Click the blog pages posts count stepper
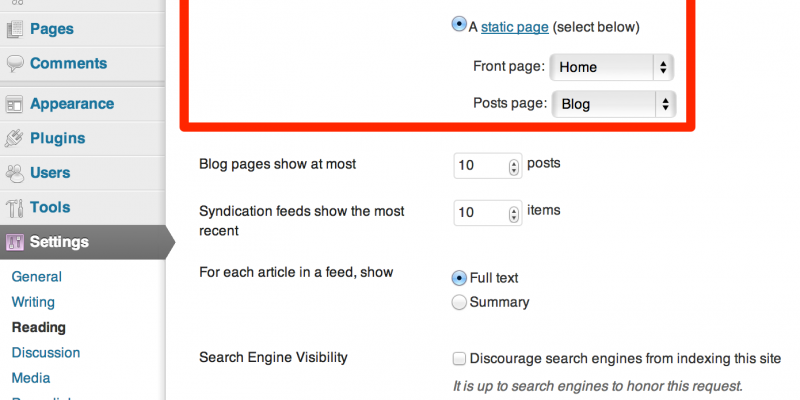Image resolution: width=800 pixels, height=400 pixels. coord(515,166)
